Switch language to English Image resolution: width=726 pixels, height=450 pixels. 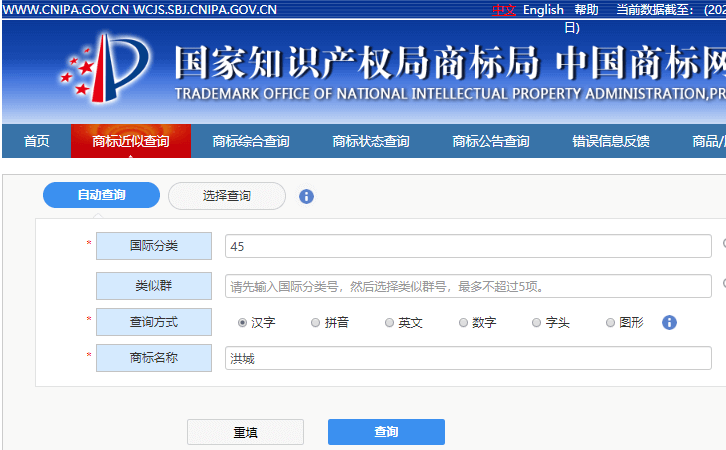tap(543, 10)
